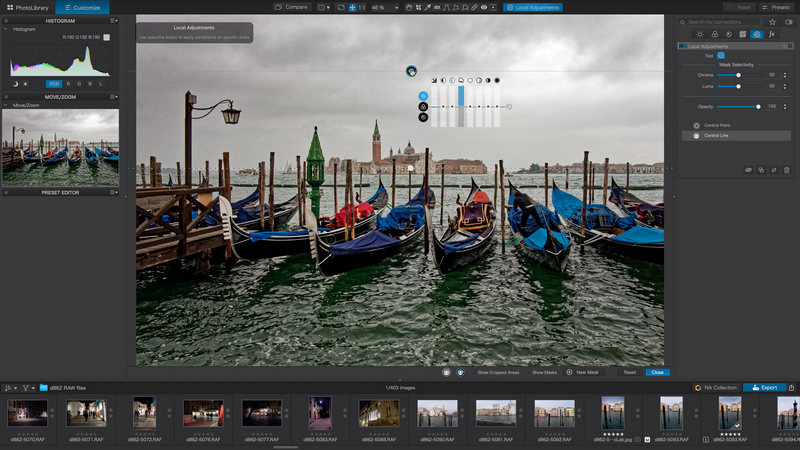800x450 pixels.
Task: Select the B histogram channel
Action: pos(90,84)
